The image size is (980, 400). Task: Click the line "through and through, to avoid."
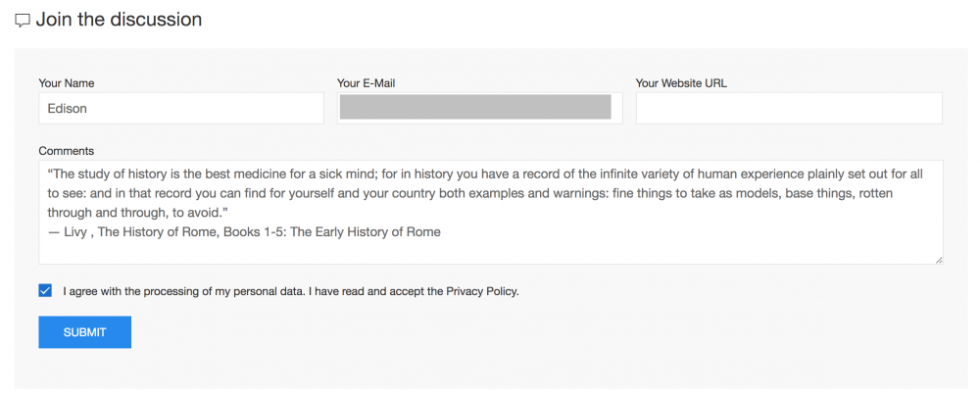(137, 213)
